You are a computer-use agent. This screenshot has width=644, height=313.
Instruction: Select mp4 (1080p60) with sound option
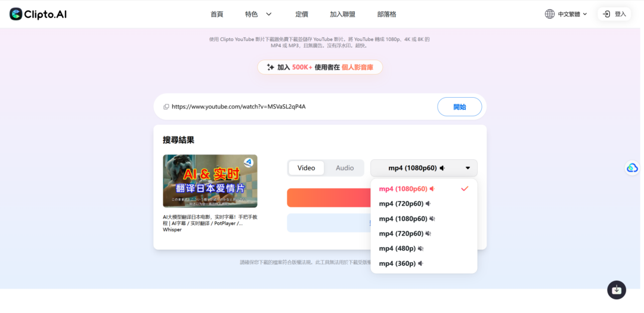coord(424,188)
